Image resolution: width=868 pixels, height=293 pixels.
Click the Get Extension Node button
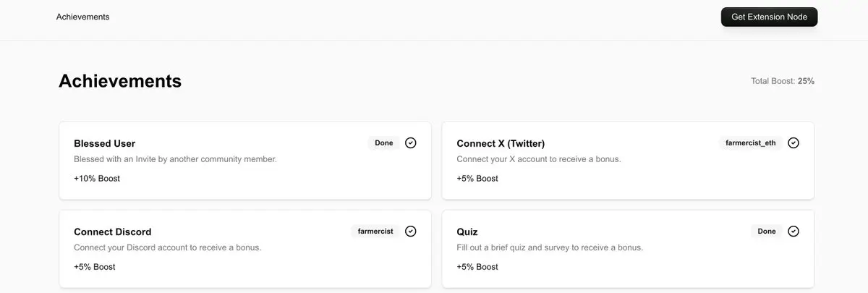[x=769, y=17]
